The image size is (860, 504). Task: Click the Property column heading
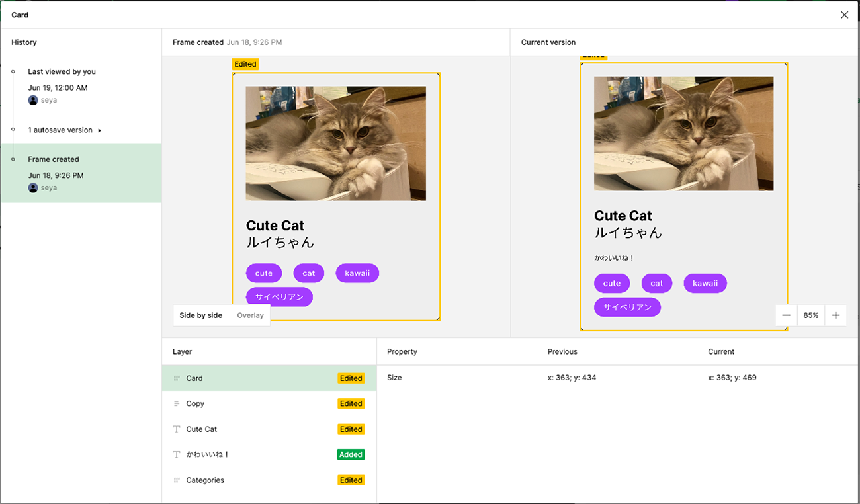click(x=402, y=352)
